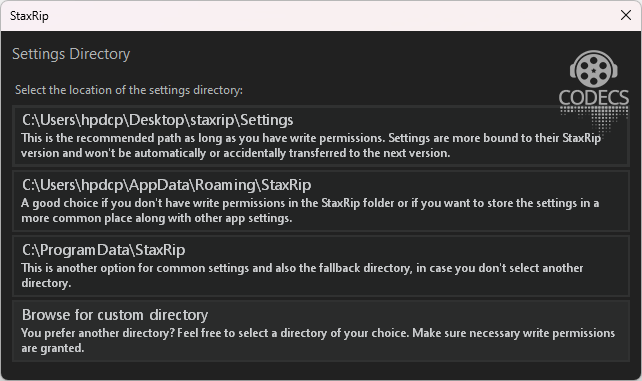The height and width of the screenshot is (381, 642).
Task: Click the film reel with headphones graphic
Action: click(x=594, y=69)
